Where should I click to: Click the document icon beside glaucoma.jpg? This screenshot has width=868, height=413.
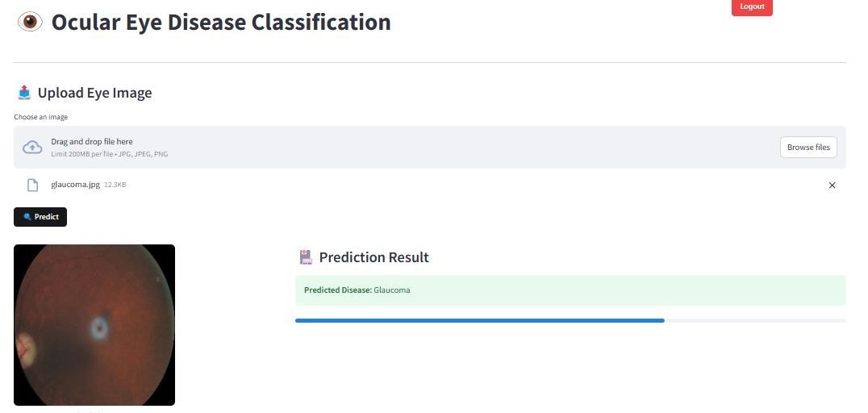[33, 186]
